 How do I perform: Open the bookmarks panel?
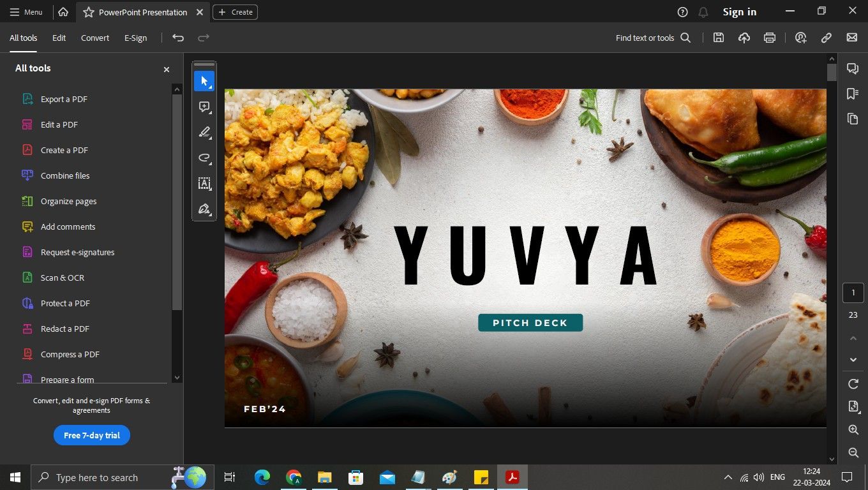[x=853, y=94]
